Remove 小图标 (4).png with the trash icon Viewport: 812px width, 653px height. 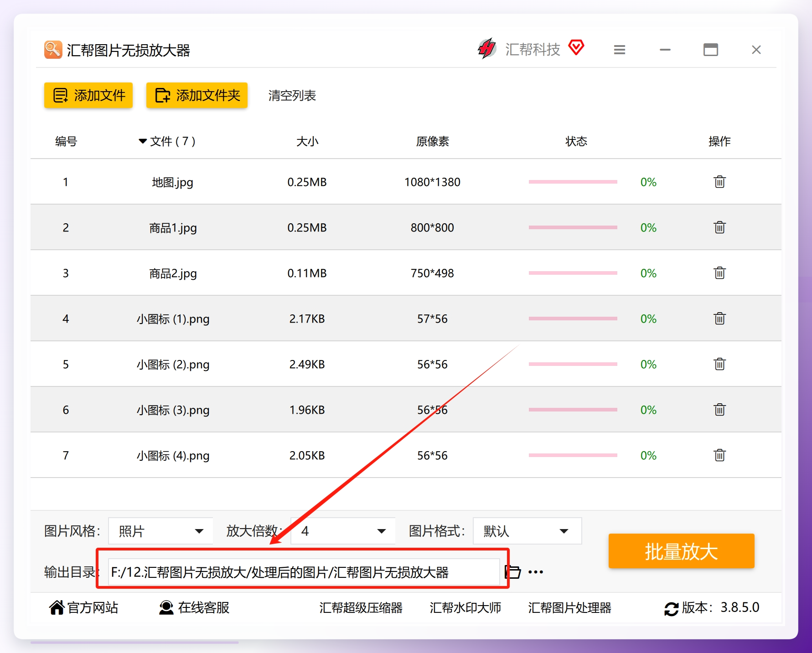click(719, 455)
